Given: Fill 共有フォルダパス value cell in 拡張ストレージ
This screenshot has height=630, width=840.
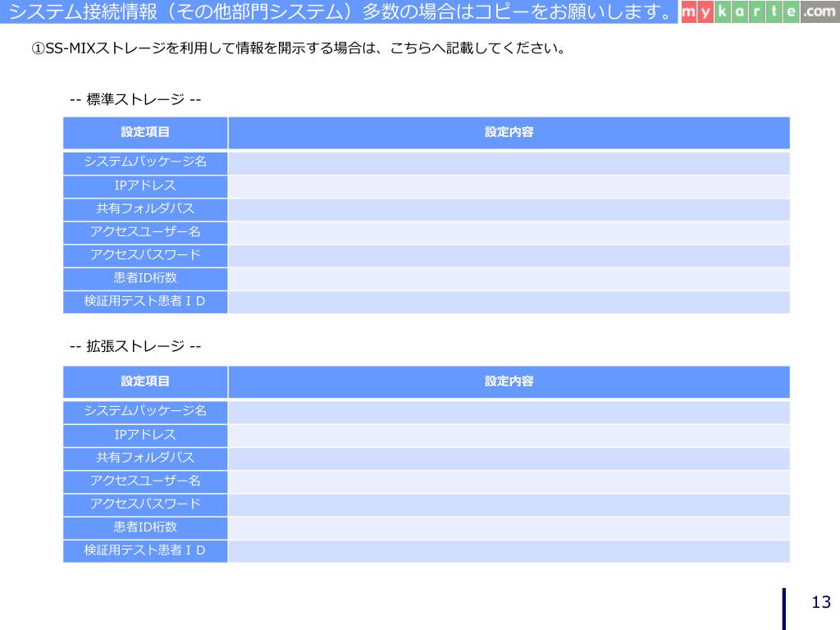Looking at the screenshot, I should click(509, 459).
